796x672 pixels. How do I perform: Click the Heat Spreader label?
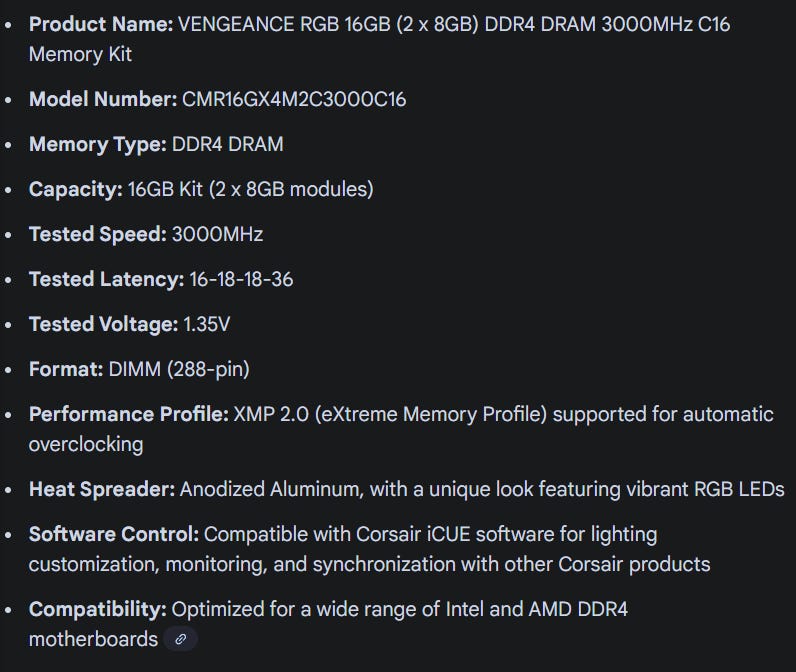click(102, 489)
